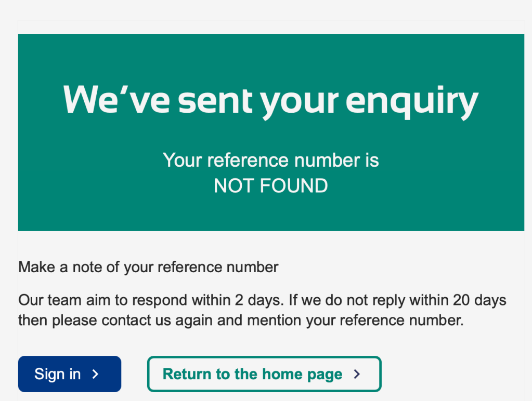Click the chevron beside Return to the home page
This screenshot has height=401, width=532.
pyautogui.click(x=357, y=374)
